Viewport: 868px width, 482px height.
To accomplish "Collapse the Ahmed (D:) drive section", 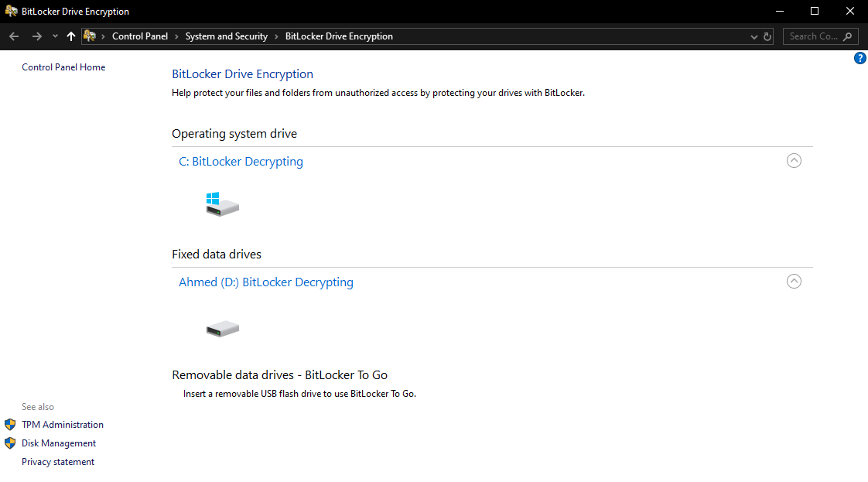I will coord(794,281).
